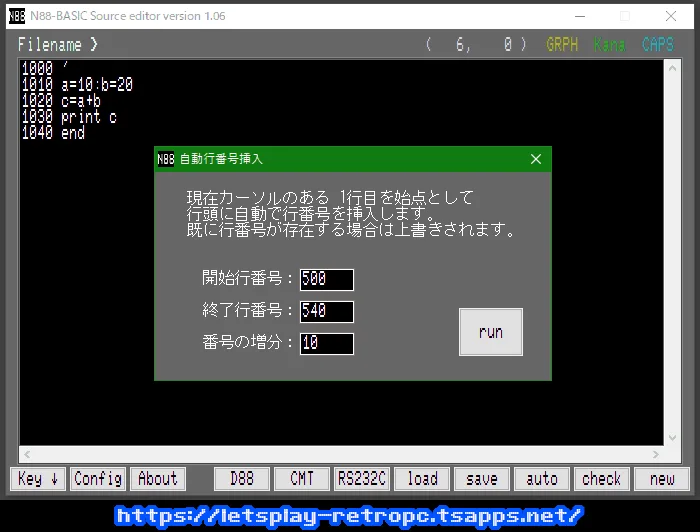Click the new button
The height and width of the screenshot is (532, 700).
662,479
